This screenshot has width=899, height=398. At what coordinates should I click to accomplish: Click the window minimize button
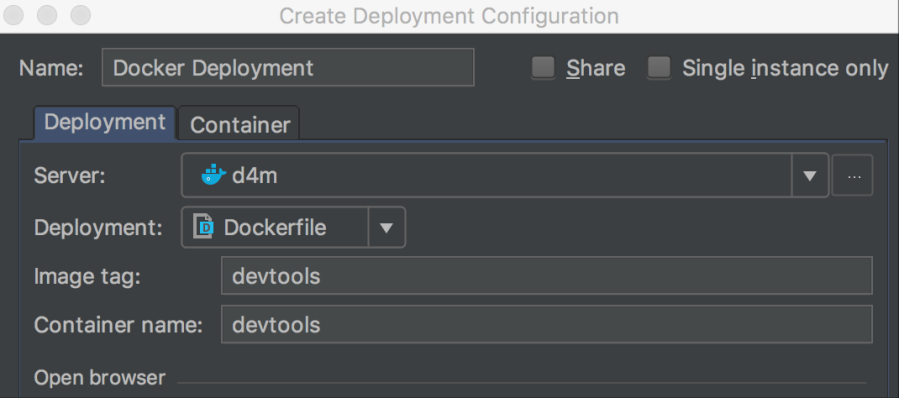tap(47, 15)
